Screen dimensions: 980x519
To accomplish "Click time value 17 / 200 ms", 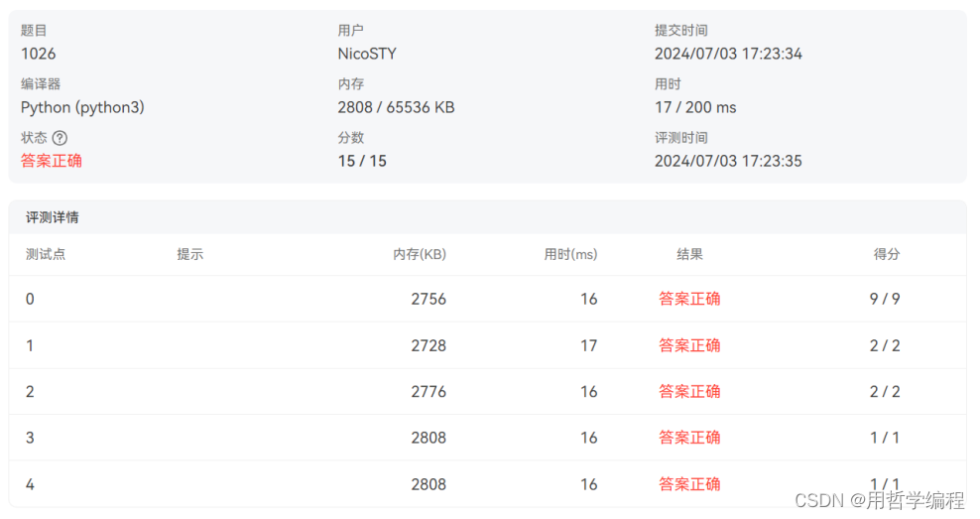I will 695,107.
